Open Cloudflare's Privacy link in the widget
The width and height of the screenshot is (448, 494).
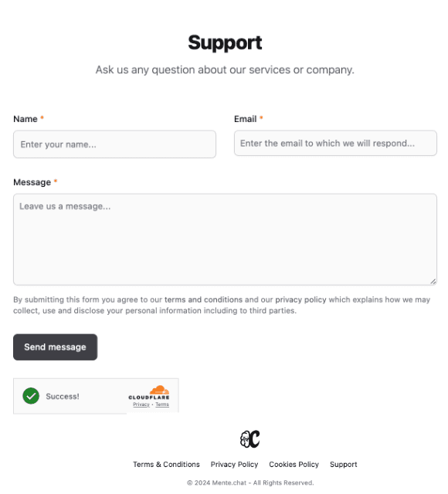click(x=141, y=404)
